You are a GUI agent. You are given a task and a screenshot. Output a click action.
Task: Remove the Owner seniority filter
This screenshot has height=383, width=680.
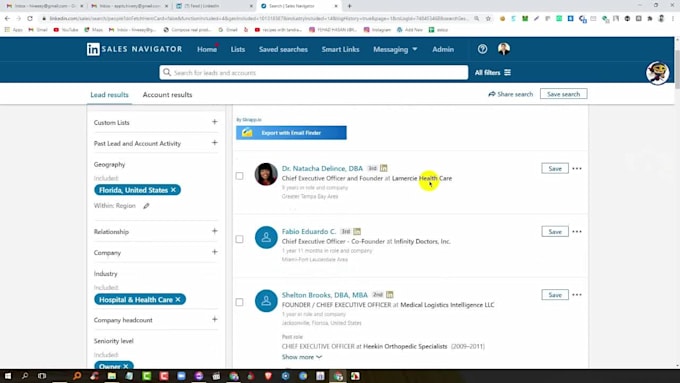click(126, 366)
